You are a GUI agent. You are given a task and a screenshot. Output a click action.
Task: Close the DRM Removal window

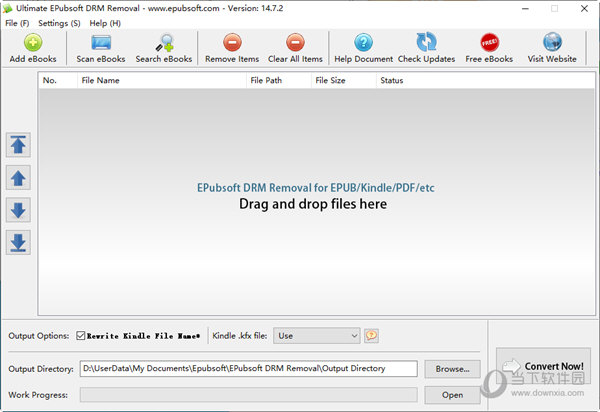coord(584,8)
